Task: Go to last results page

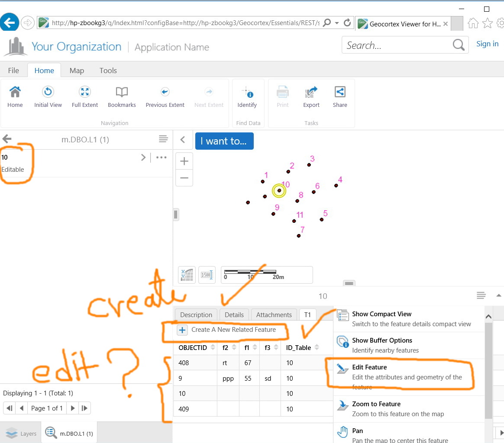Action: (x=84, y=408)
